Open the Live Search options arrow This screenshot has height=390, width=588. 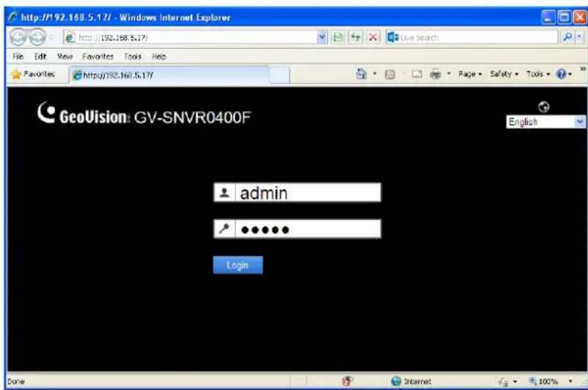tap(580, 37)
